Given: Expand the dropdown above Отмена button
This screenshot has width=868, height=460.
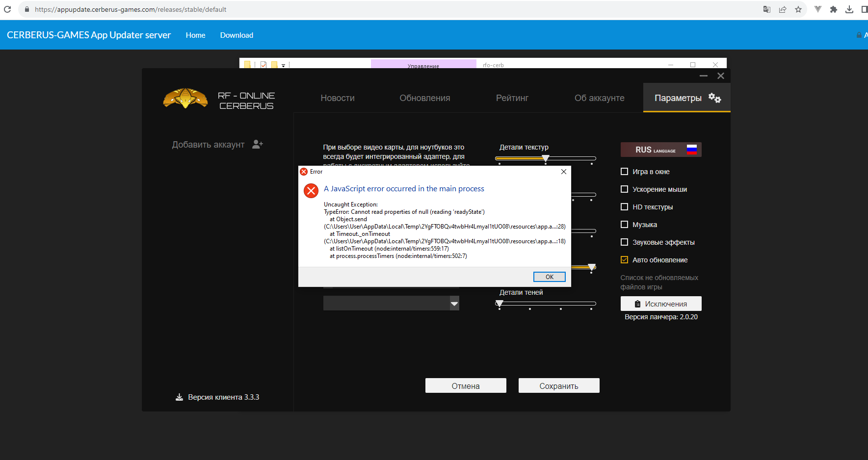Looking at the screenshot, I should (x=454, y=304).
